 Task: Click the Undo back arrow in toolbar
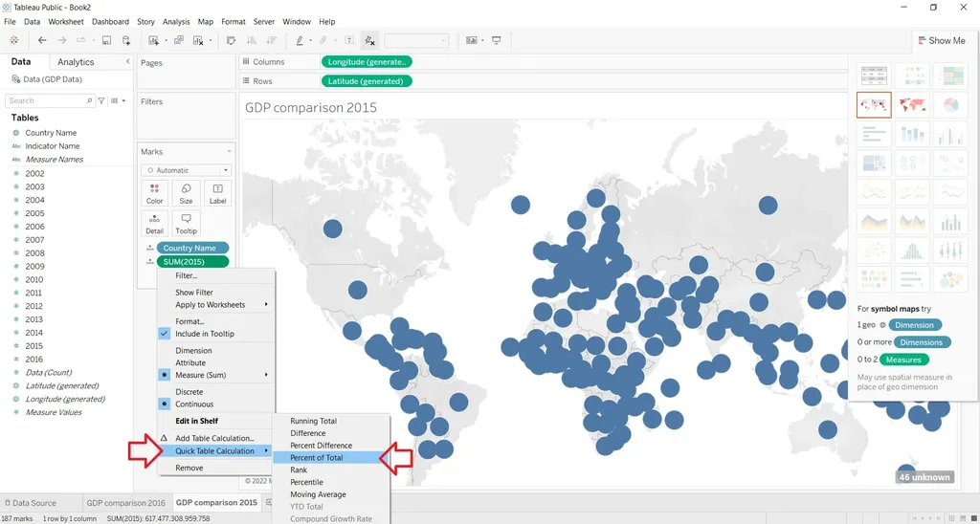tap(42, 40)
